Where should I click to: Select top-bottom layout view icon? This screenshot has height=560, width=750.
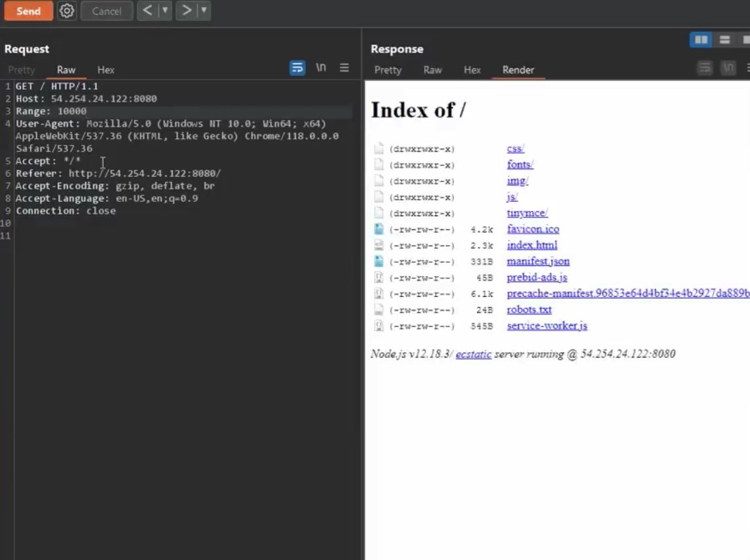point(724,40)
